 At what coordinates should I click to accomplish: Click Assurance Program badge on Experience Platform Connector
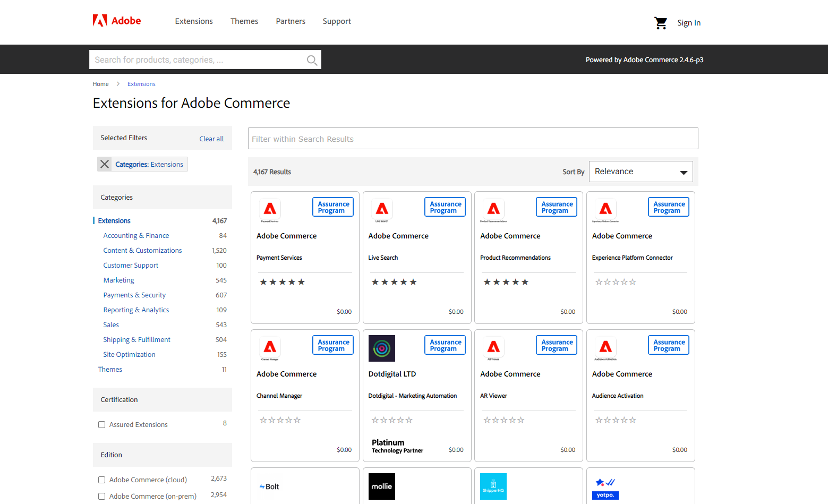click(669, 207)
